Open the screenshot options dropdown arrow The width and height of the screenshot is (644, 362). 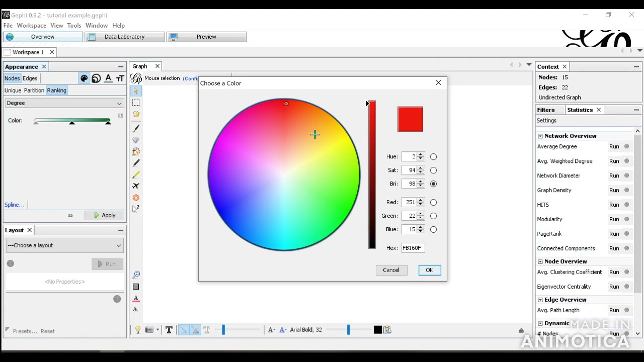pos(157,330)
